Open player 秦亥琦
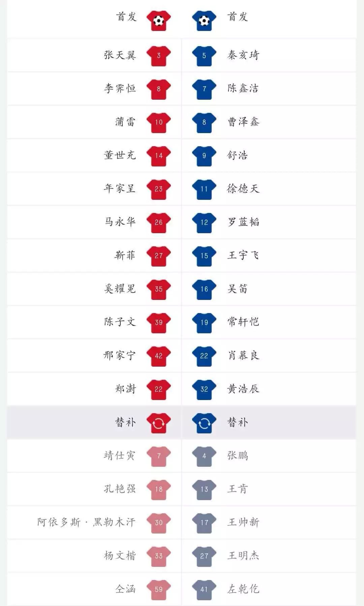Viewport: 364px width, 606px height. coord(243,55)
